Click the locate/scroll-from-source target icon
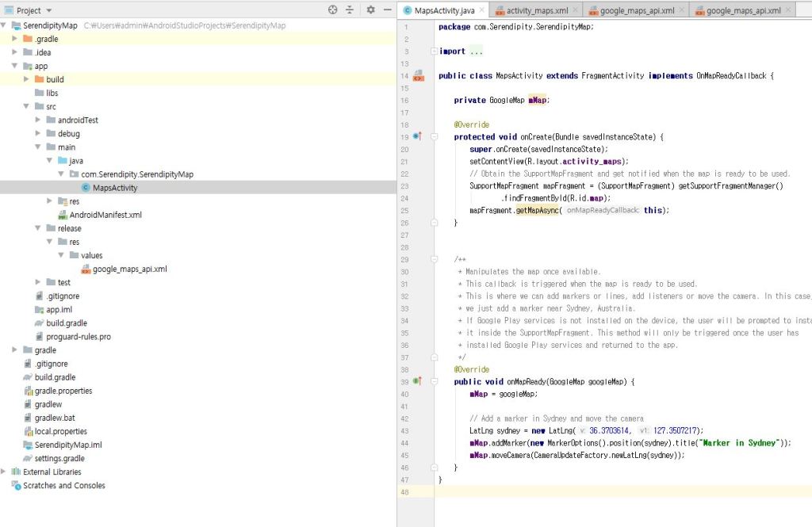 coord(333,10)
